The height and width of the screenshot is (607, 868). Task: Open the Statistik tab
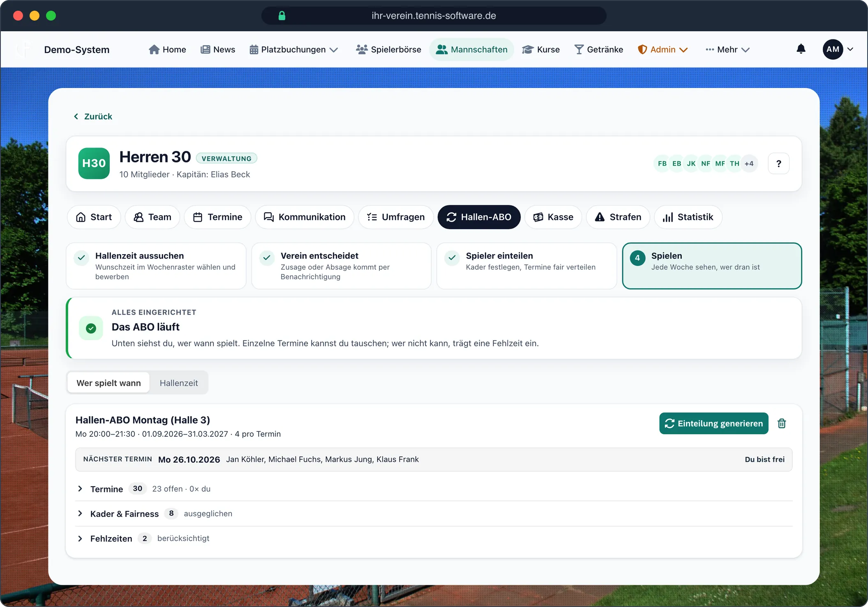pos(688,217)
